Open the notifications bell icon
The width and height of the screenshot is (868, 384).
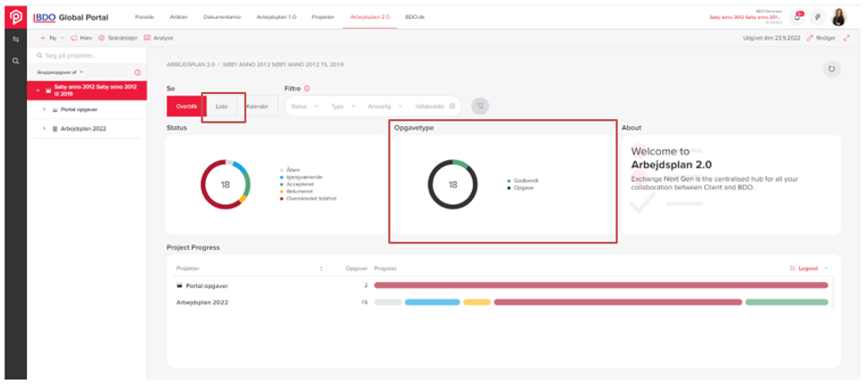point(797,17)
